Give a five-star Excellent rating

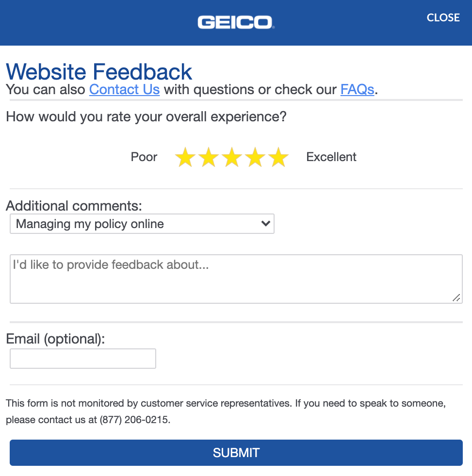pos(278,158)
